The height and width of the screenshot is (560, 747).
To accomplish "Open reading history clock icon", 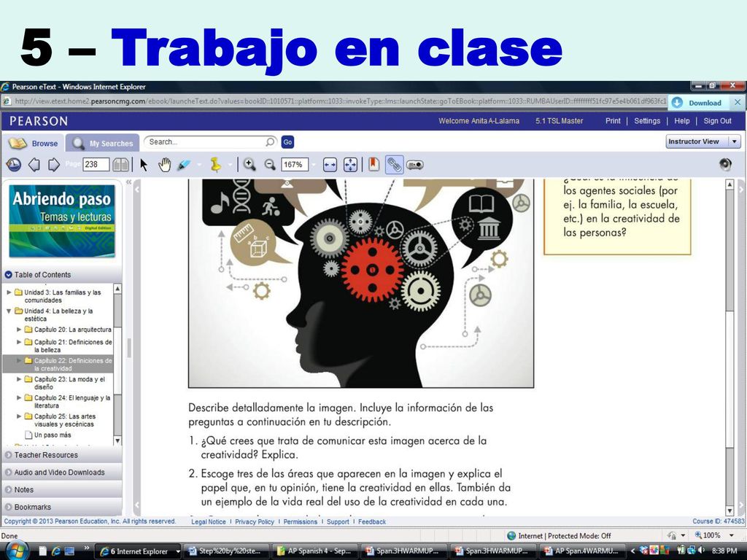I will (13, 165).
